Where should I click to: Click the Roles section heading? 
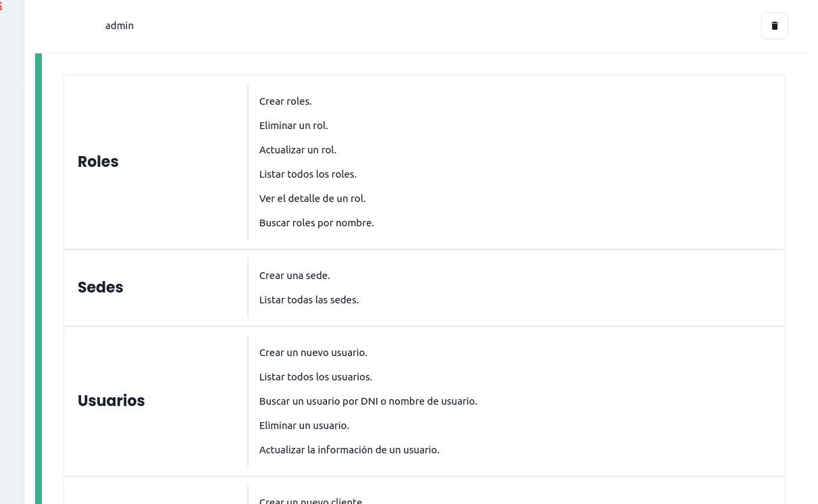tap(98, 161)
